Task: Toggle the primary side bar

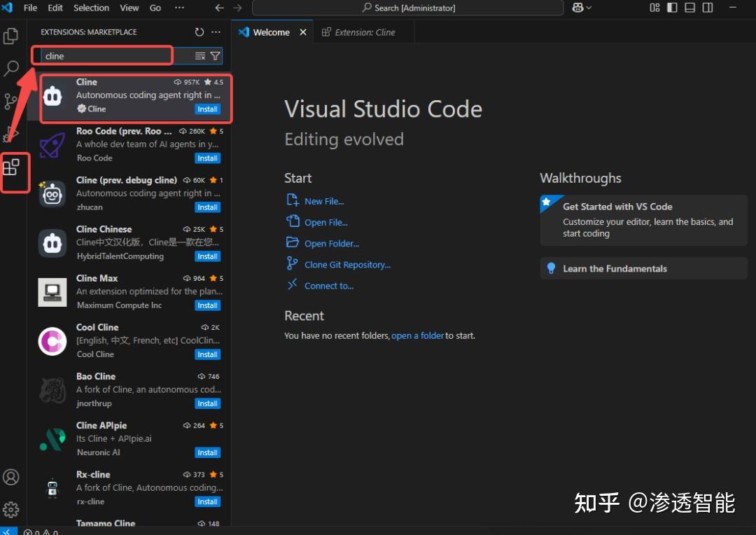Action: point(672,8)
